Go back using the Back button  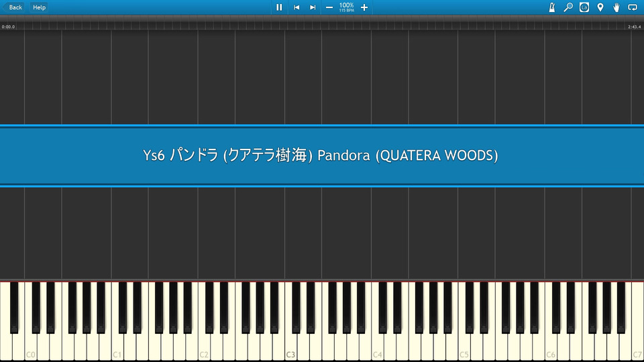13,7
